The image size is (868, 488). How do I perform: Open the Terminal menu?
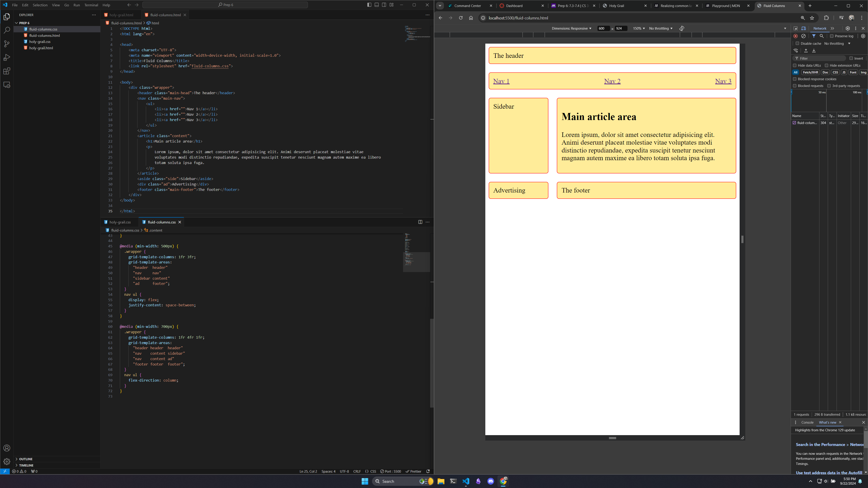91,5
